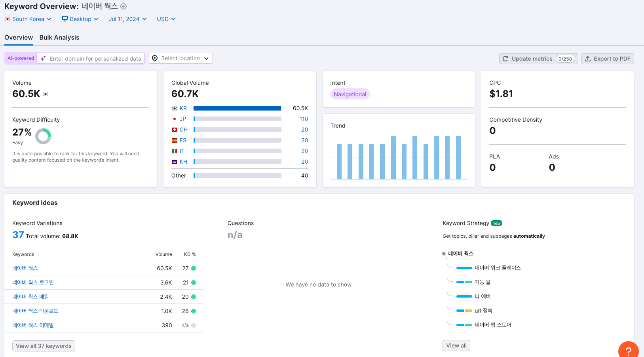644x357 pixels.
Task: Click the Navigational intent badge
Action: (350, 94)
